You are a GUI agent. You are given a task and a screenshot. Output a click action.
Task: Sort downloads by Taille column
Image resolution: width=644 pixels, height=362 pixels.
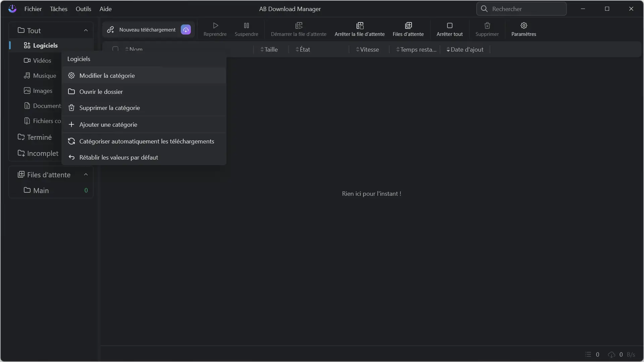click(269, 50)
